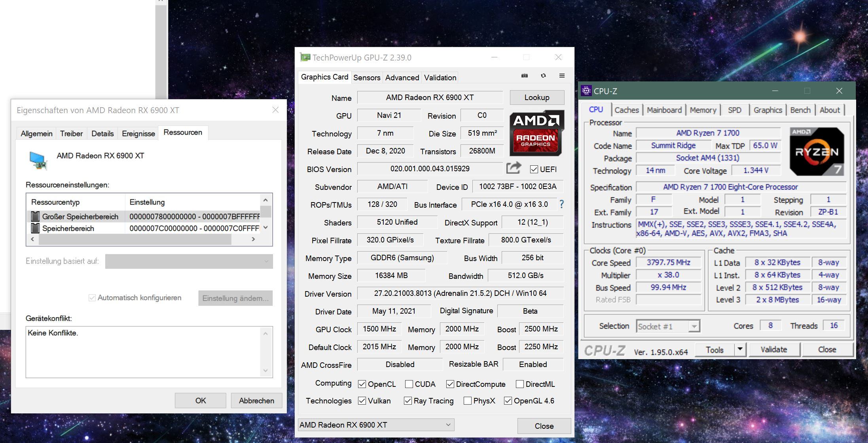Click the Gerätekonflikt text box
The image size is (868, 443).
pos(149,352)
